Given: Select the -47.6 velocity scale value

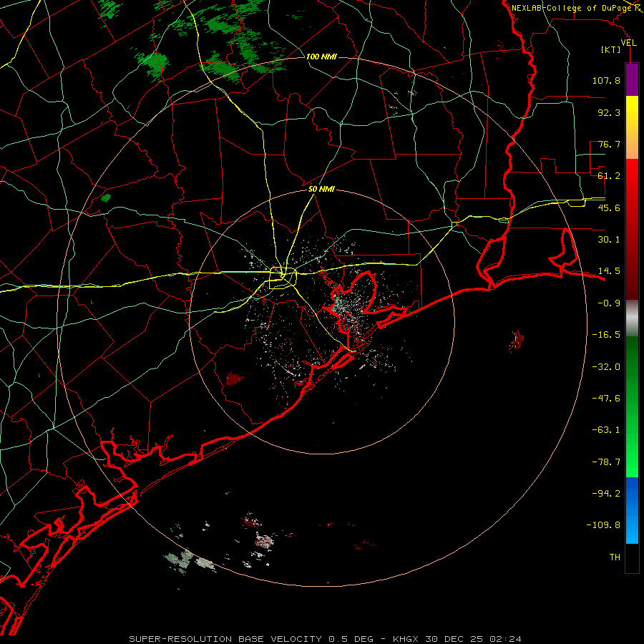Looking at the screenshot, I should pos(606,399).
